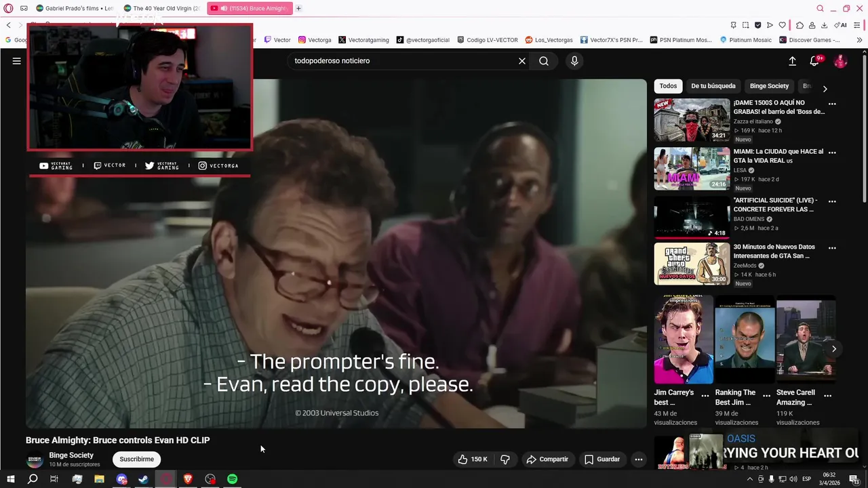Open the Binge Society channel name
The width and height of the screenshot is (868, 488).
pyautogui.click(x=71, y=455)
